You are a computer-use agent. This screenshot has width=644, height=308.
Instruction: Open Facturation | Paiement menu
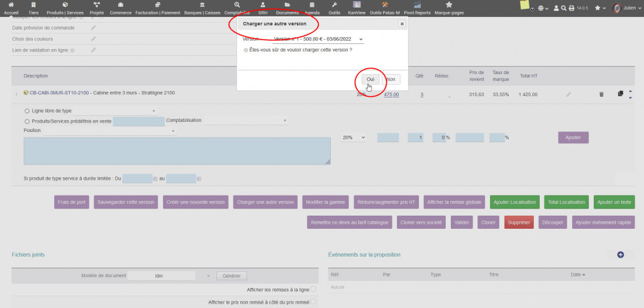pyautogui.click(x=158, y=8)
